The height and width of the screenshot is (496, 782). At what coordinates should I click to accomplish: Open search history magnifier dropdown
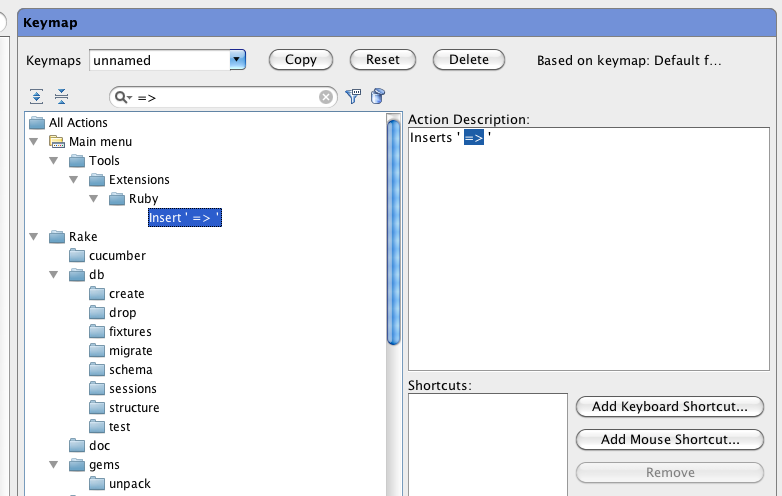[123, 97]
